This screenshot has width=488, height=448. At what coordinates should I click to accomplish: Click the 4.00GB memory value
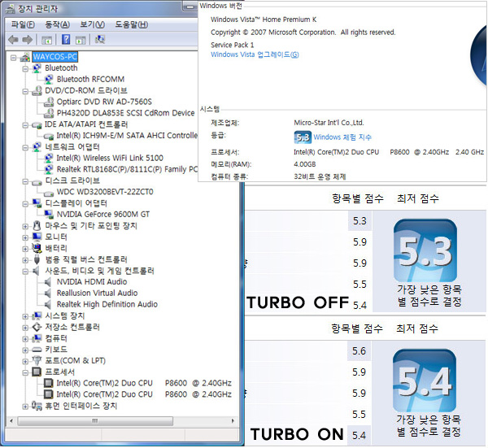point(305,164)
